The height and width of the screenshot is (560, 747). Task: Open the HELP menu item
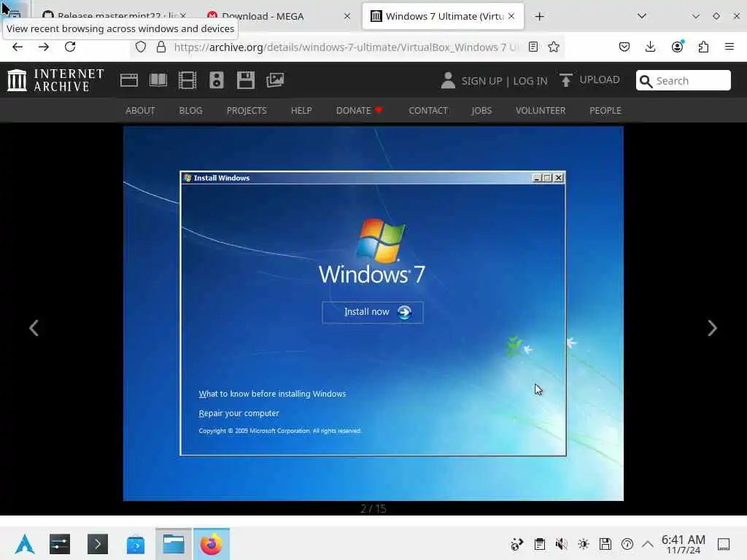301,111
